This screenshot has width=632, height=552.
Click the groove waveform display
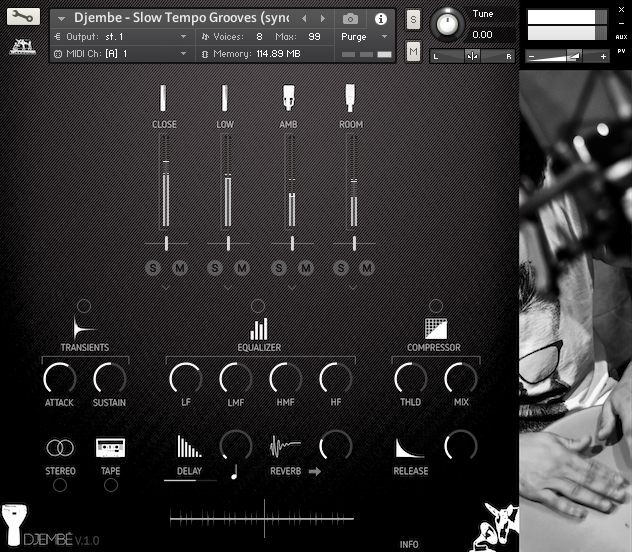tap(262, 518)
